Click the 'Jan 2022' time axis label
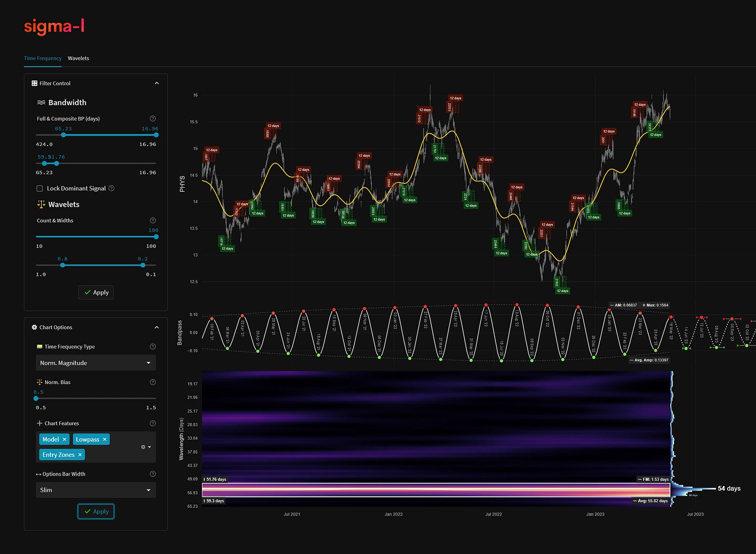 tap(394, 514)
